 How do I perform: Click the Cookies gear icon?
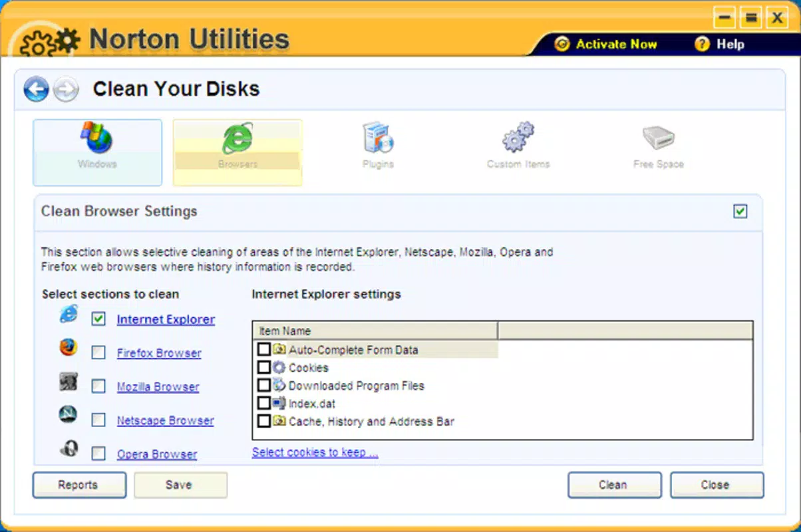[279, 367]
